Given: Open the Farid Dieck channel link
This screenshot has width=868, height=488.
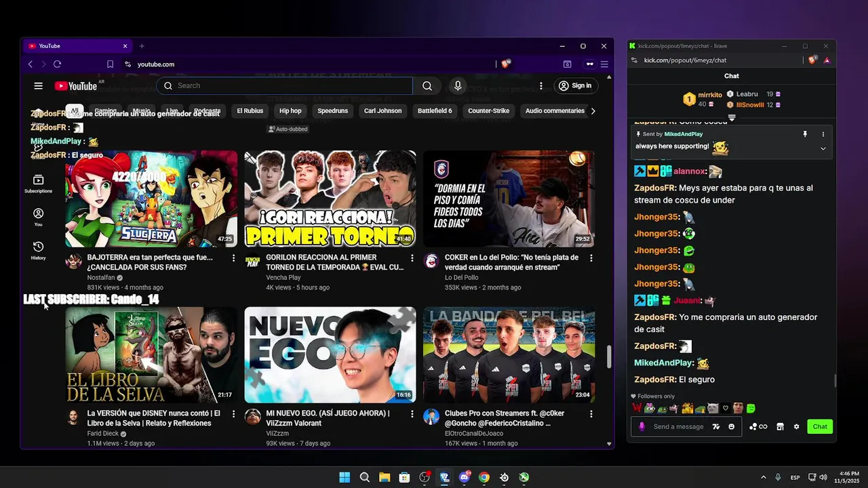Looking at the screenshot, I should (x=103, y=434).
